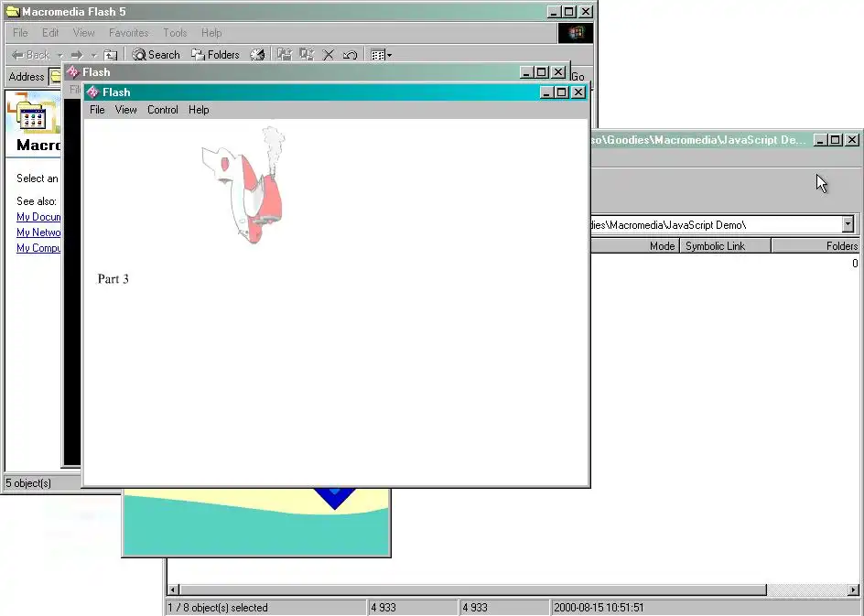864x616 pixels.
Task: Maximize the front Flash window
Action: point(561,92)
